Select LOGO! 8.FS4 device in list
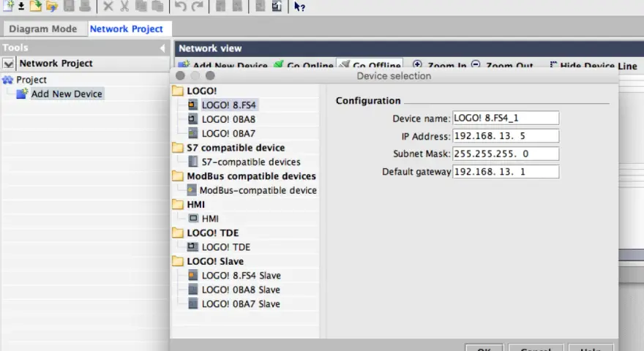The width and height of the screenshot is (644, 351). point(229,105)
